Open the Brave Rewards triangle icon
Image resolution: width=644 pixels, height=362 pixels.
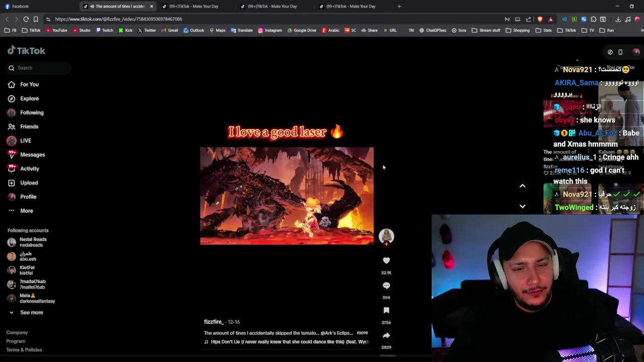click(x=550, y=19)
